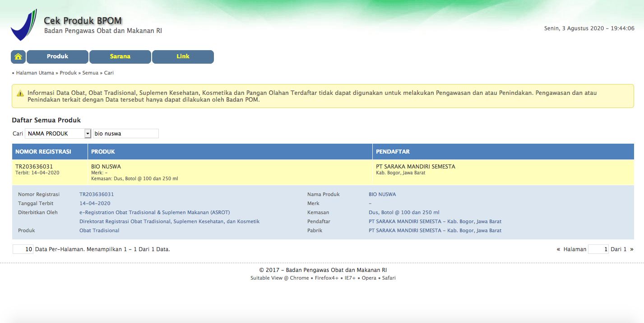This screenshot has width=644, height=323.
Task: Click the yellow warning triangle icon
Action: click(20, 94)
